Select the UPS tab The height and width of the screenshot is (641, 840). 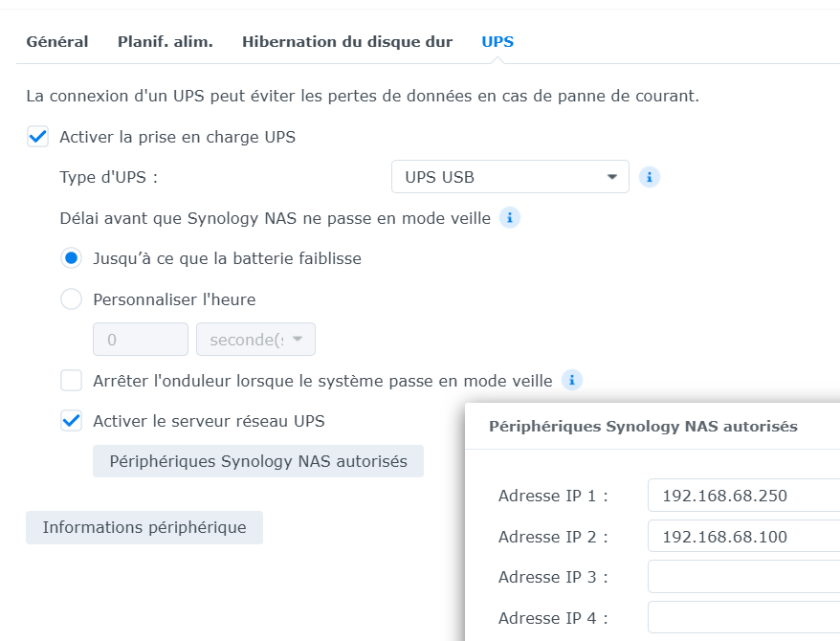click(497, 42)
